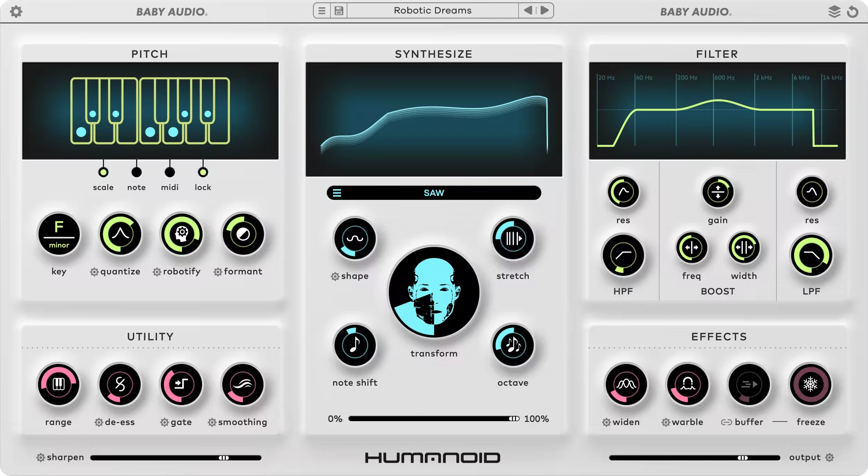Click the range knob in Utility
Viewport: 868px width, 476px height.
pyautogui.click(x=59, y=385)
